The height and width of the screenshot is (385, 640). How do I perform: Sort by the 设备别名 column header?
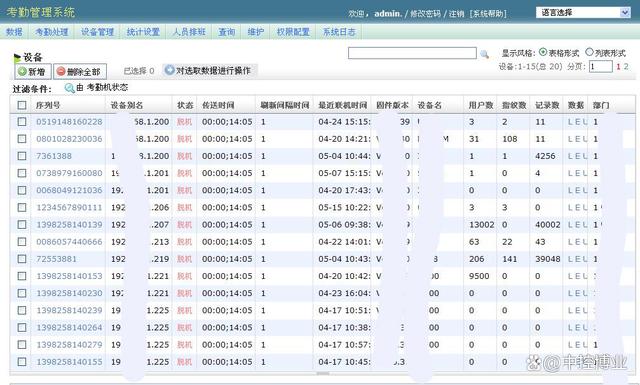click(x=127, y=105)
